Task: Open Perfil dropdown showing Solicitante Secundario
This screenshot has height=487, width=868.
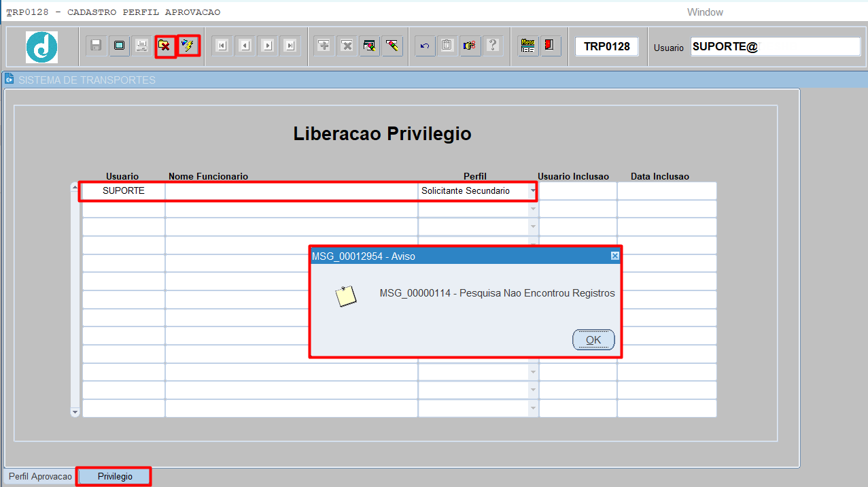Action: pos(533,191)
